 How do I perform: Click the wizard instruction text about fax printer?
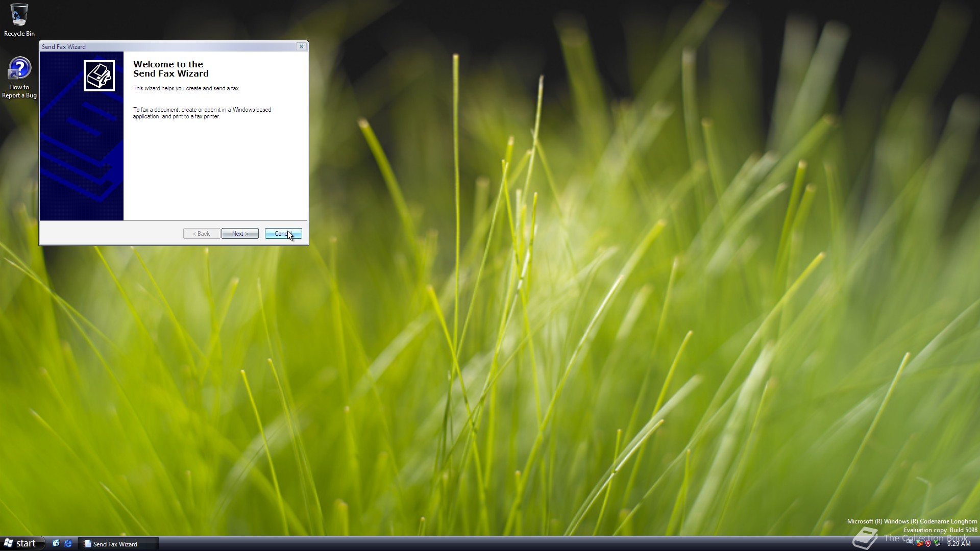click(202, 113)
